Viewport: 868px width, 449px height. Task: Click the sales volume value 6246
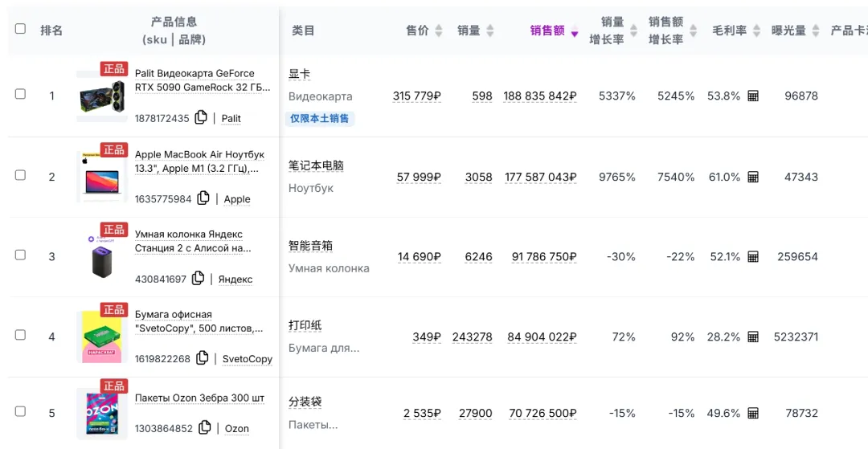[479, 256]
